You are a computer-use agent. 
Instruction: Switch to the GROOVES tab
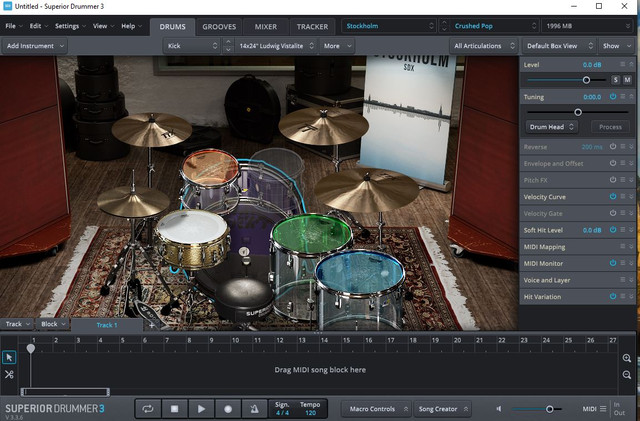tap(219, 27)
